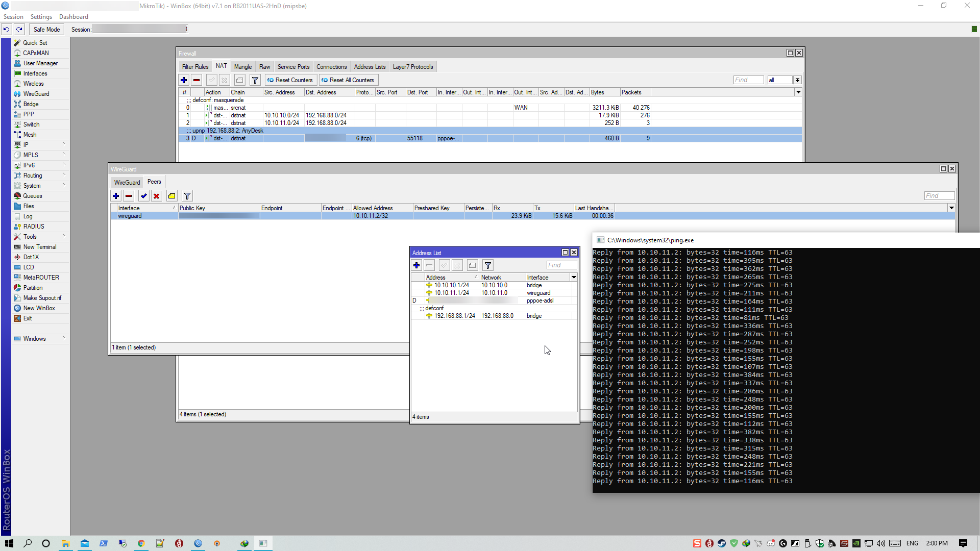This screenshot has height=551, width=980.
Task: Sort Firewall NAT by Bytes column
Action: pyautogui.click(x=604, y=92)
